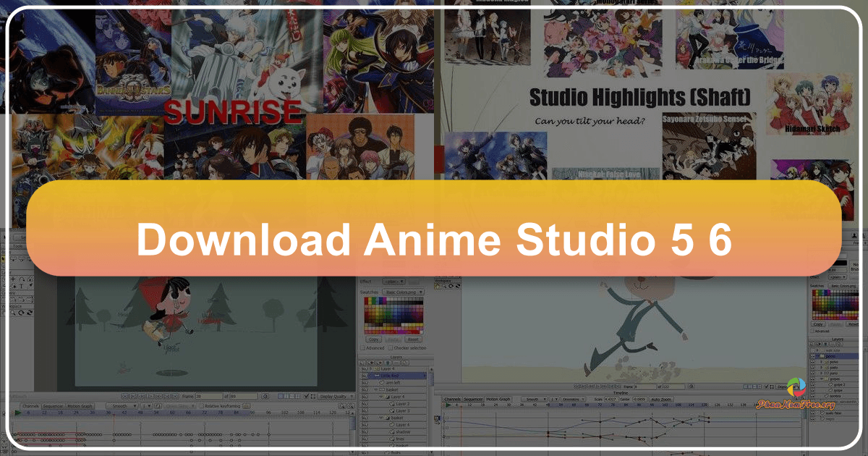Open the Basic Colors.png swatches dropdown
This screenshot has height=456, width=868.
pos(401,292)
